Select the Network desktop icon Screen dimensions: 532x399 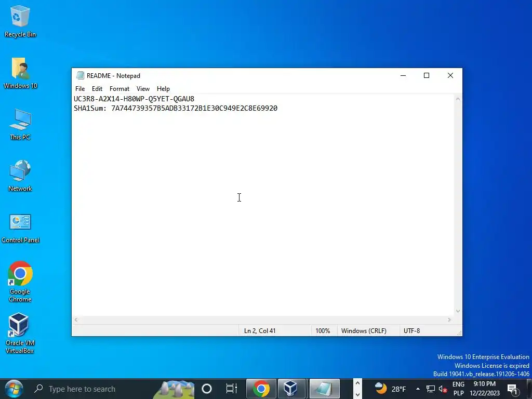(x=20, y=176)
